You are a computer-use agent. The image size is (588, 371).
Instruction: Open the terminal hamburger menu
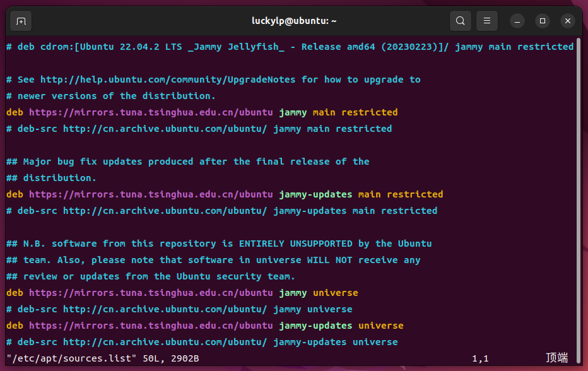pyautogui.click(x=487, y=21)
